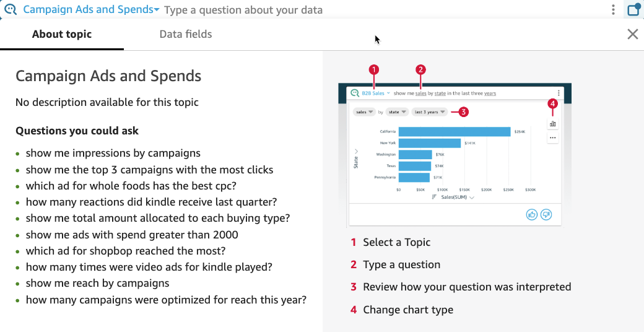Click 'show me ads with spend greater than 2000'
Screen dimensions: 644x332
pyautogui.click(x=132, y=235)
